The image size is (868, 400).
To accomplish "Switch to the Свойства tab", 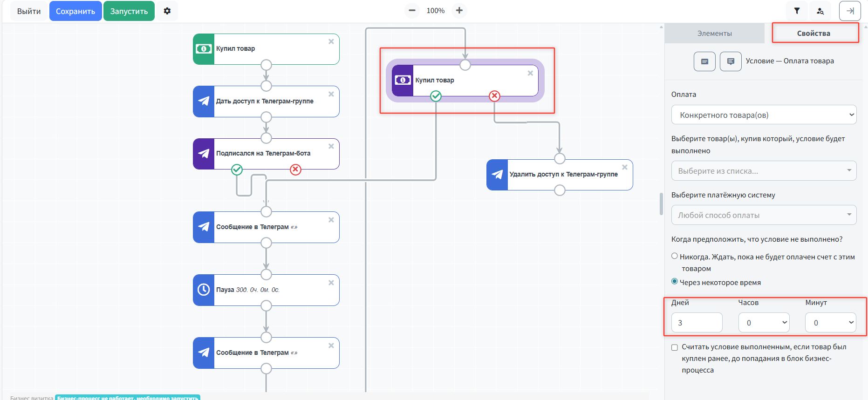I will coord(813,34).
